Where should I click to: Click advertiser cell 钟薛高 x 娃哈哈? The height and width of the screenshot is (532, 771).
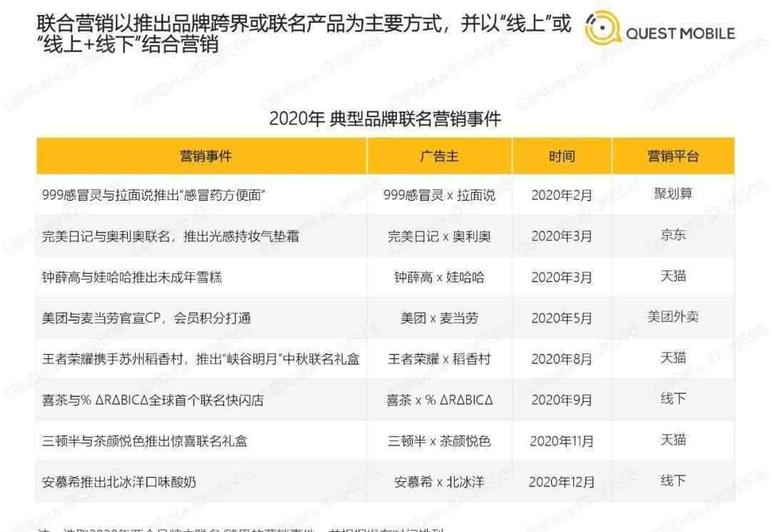439,277
